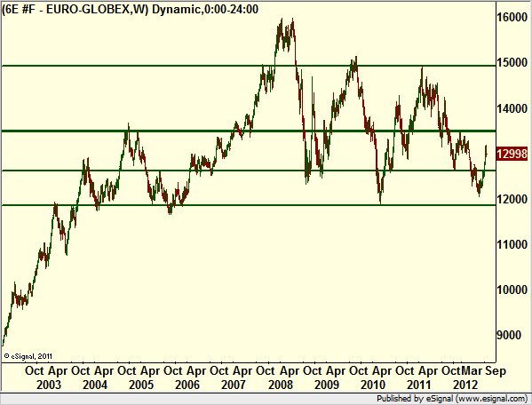This screenshot has width=532, height=405.
Task: Click the 2011 year label
Action: pyautogui.click(x=419, y=385)
